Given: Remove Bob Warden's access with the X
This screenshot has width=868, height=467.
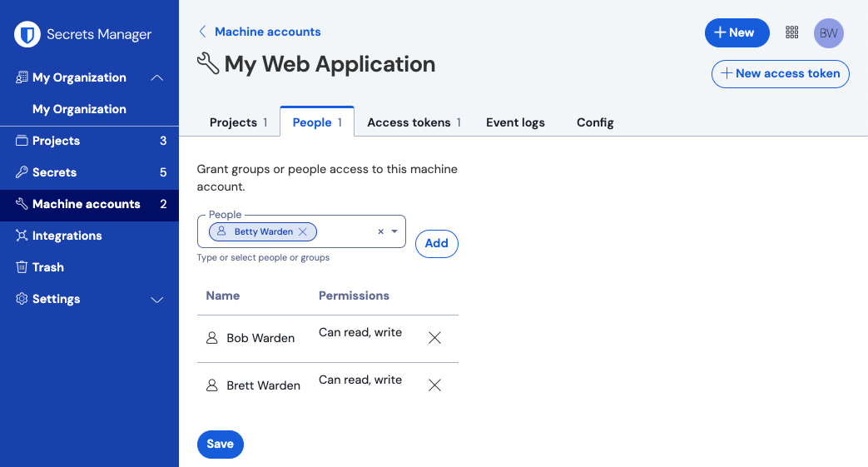Looking at the screenshot, I should tap(434, 338).
